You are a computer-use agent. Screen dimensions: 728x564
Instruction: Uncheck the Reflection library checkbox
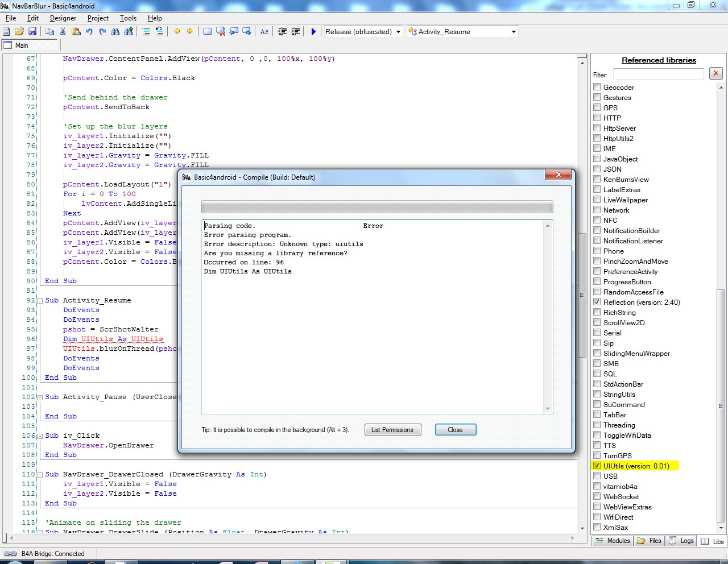click(597, 302)
